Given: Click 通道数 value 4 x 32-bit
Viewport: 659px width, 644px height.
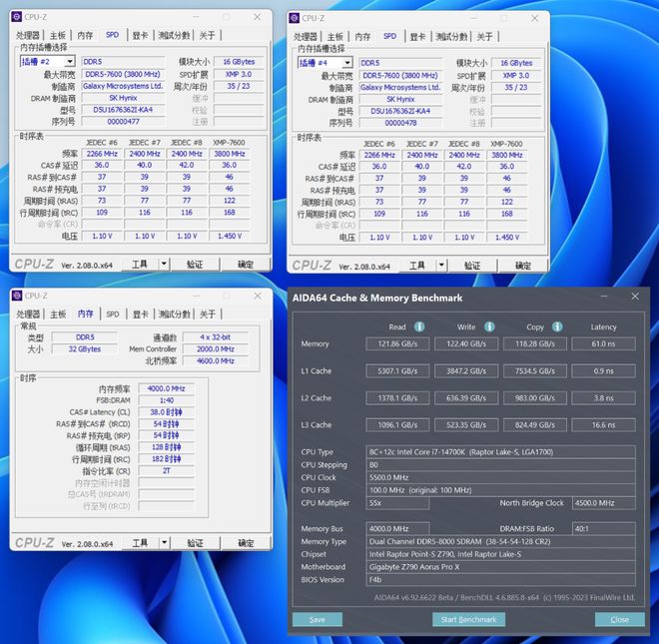Looking at the screenshot, I should (216, 337).
